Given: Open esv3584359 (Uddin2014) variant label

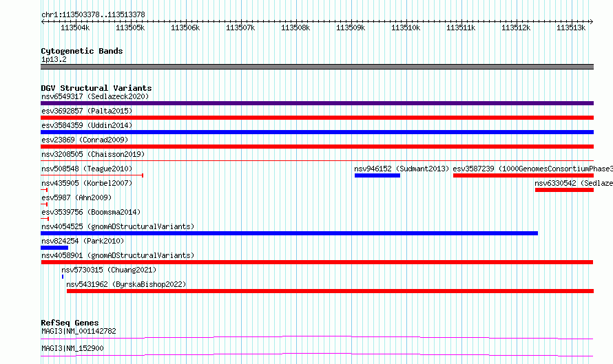Looking at the screenshot, I should click(87, 125).
